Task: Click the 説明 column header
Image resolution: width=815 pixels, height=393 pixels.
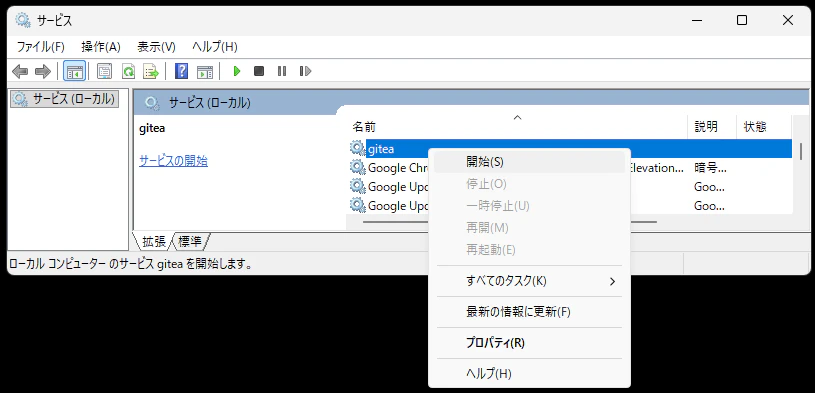Action: 712,126
